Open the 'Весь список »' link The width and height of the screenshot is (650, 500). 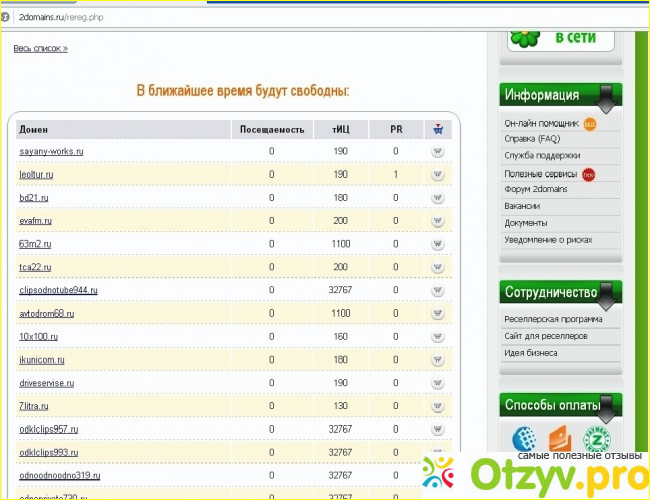[40, 47]
